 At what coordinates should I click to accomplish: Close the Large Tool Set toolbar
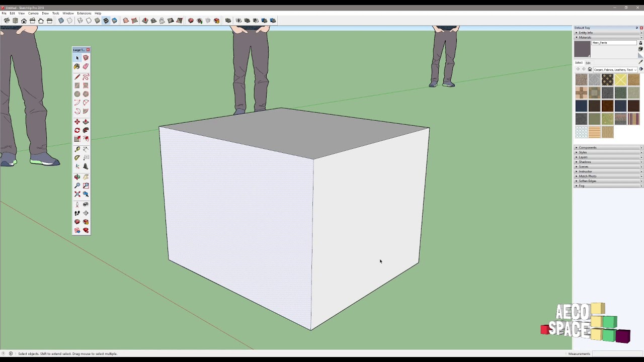tap(88, 50)
